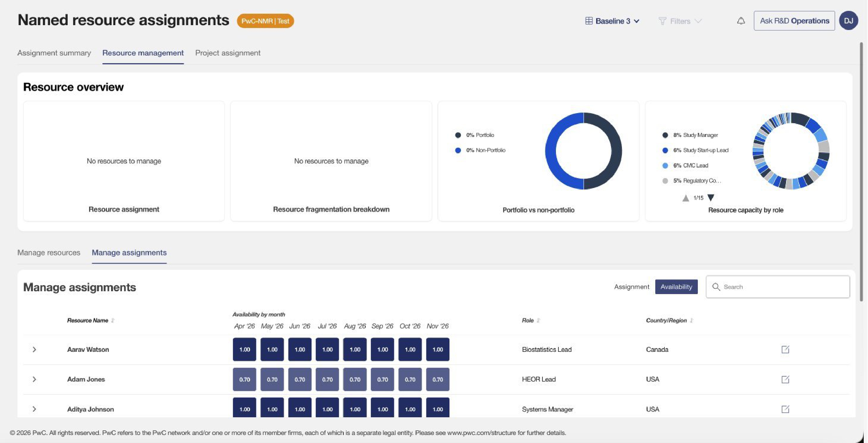Click the filter funnel icon
This screenshot has height=443, width=868.
(x=662, y=21)
